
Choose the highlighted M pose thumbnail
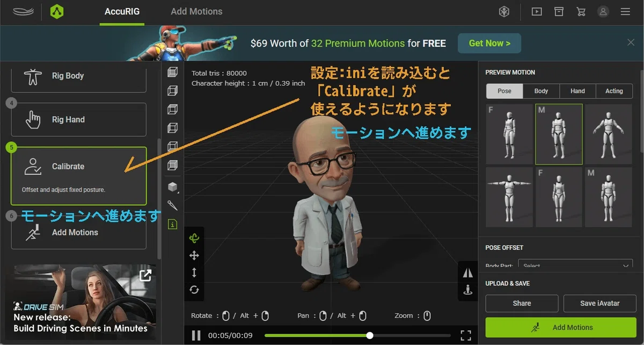pyautogui.click(x=559, y=134)
